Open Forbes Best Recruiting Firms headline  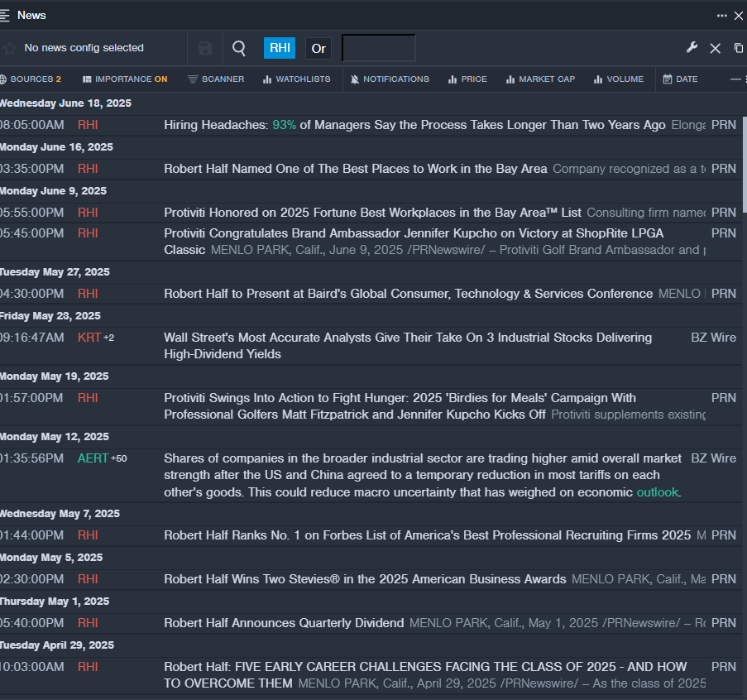click(x=428, y=535)
